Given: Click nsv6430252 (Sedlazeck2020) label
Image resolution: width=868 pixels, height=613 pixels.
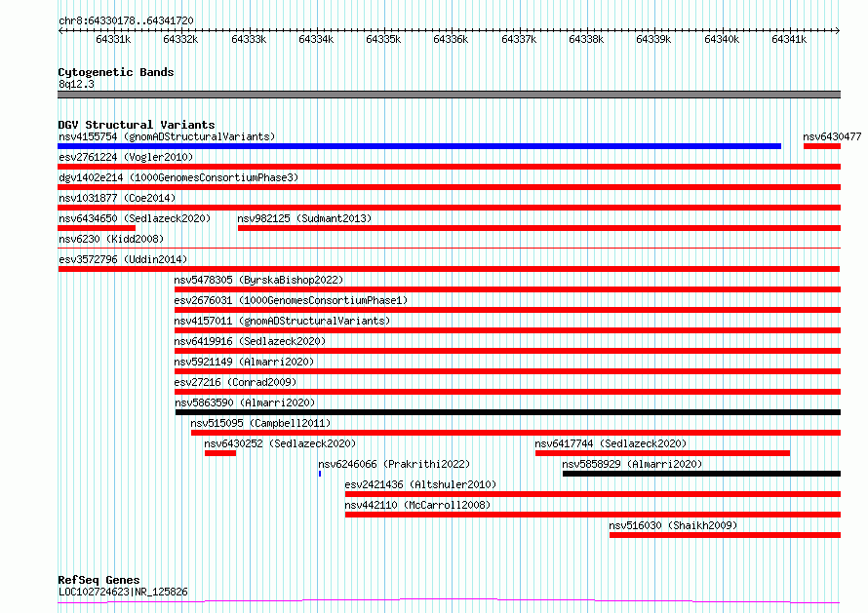Looking at the screenshot, I should click(280, 443).
